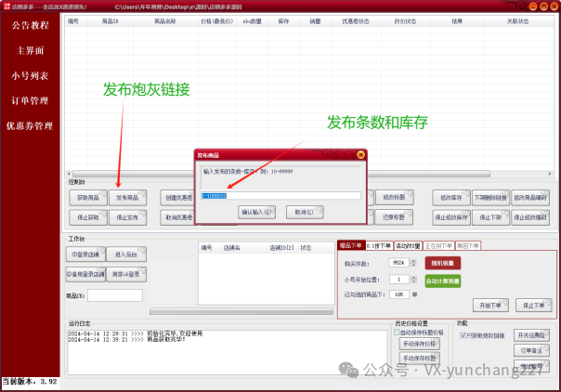Click the 停止下单 button
The width and height of the screenshot is (561, 392).
pyautogui.click(x=533, y=305)
